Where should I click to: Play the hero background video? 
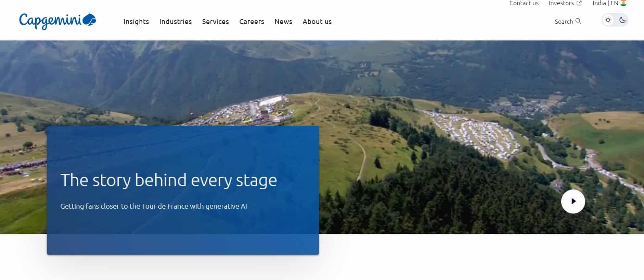coord(573,202)
